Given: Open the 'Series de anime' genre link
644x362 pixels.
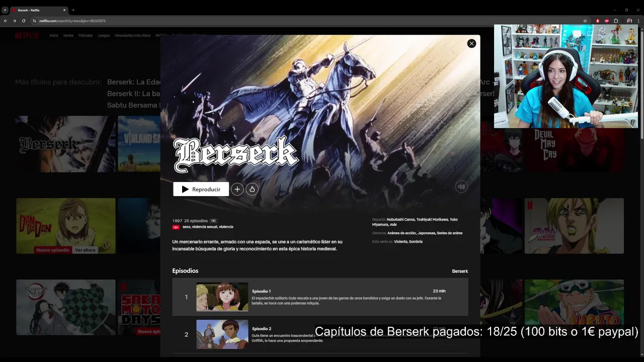Looking at the screenshot, I should (449, 233).
